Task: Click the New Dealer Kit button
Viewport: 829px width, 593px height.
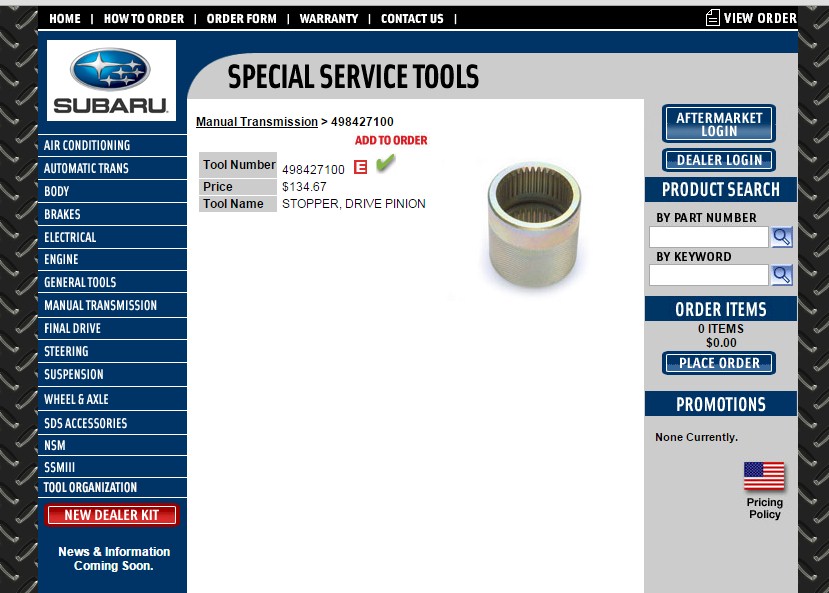Action: click(x=112, y=515)
